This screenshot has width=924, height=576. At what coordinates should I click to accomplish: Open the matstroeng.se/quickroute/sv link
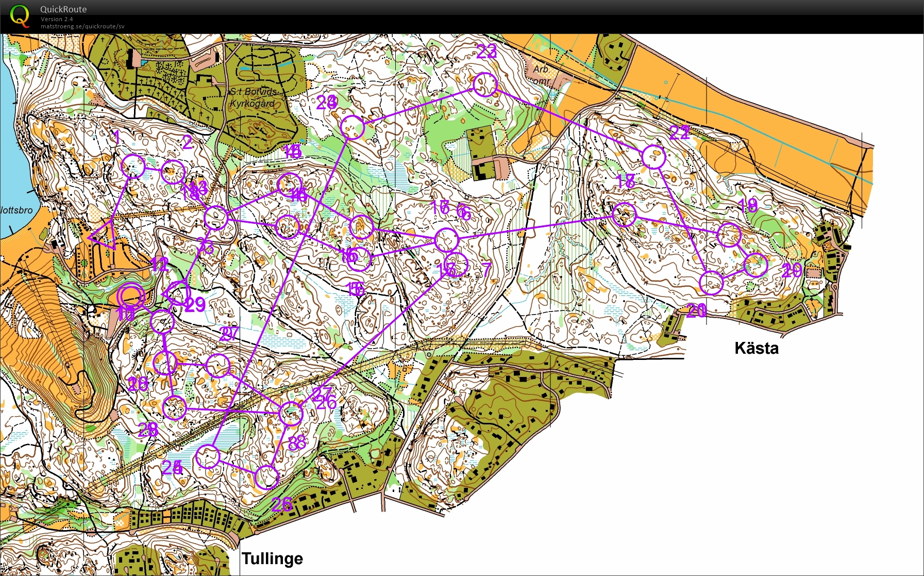pos(82,26)
